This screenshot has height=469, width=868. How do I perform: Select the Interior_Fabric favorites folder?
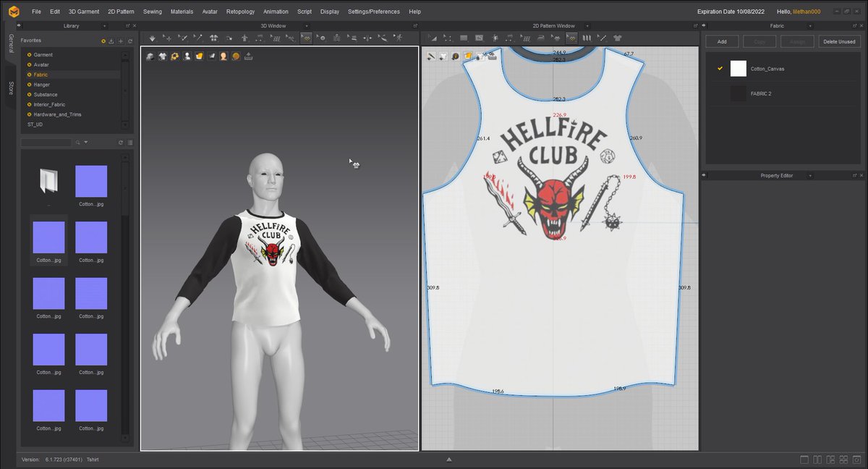(48, 104)
